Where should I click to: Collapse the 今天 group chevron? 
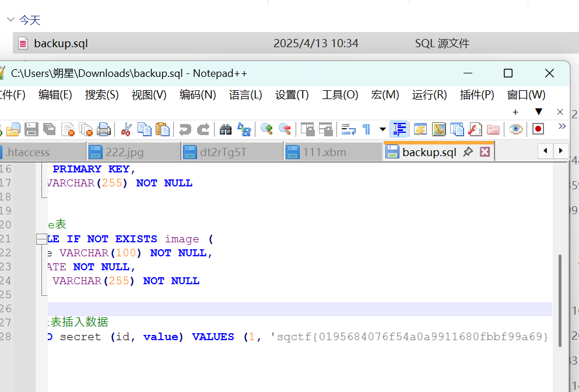coord(9,20)
